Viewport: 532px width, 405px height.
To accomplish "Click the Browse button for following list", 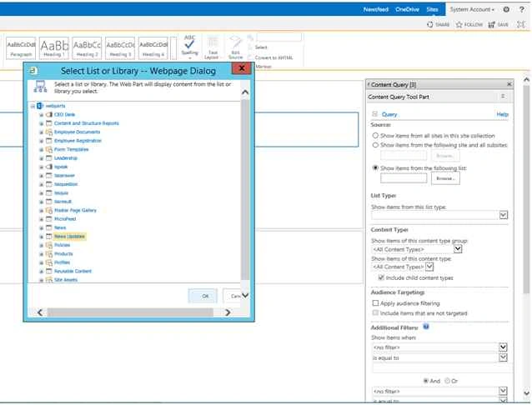I will tap(445, 178).
